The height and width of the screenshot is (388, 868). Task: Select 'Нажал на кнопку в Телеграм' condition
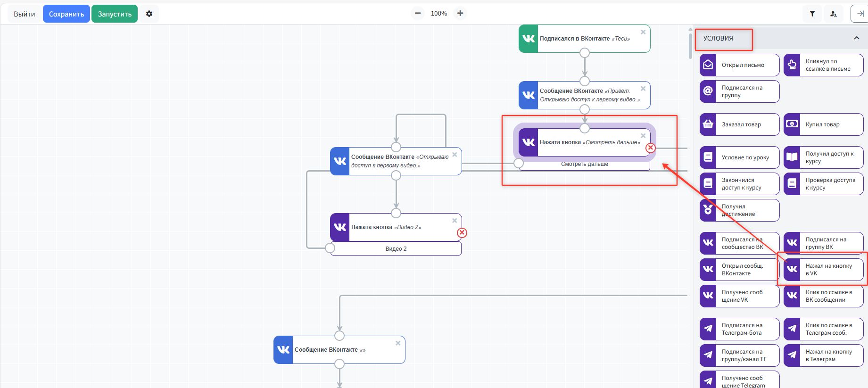pos(823,355)
